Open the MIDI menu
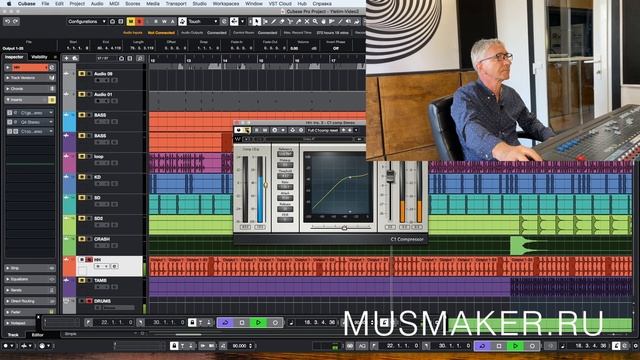The image size is (640, 360). (114, 4)
